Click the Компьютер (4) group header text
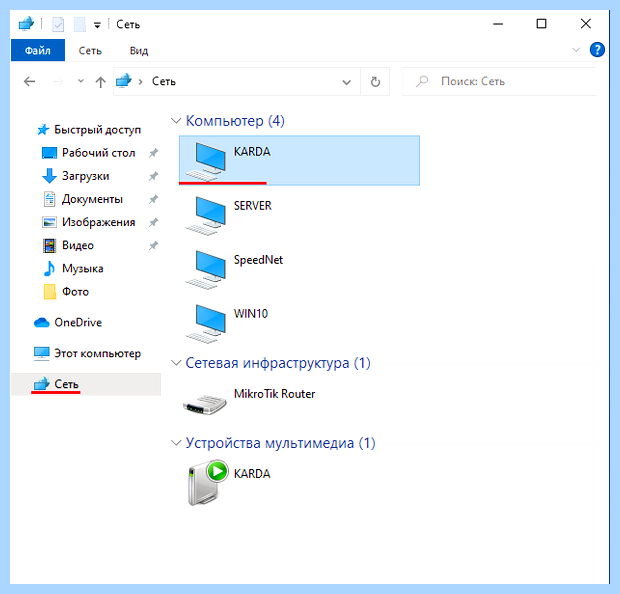The image size is (620, 594). coord(235,121)
